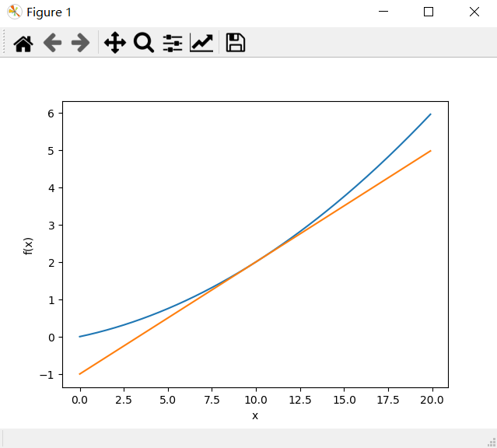Go forward to the next view
Screen dimensions: 497x448
coord(81,43)
